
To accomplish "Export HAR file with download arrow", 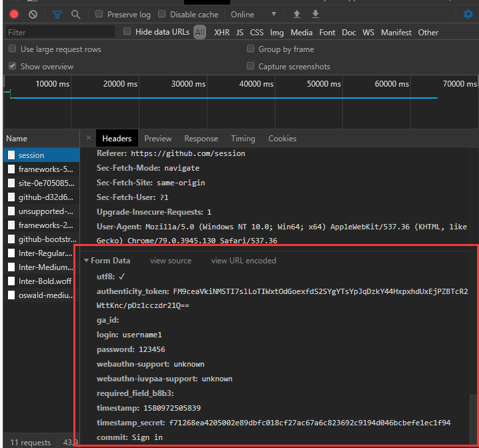I will [x=316, y=14].
